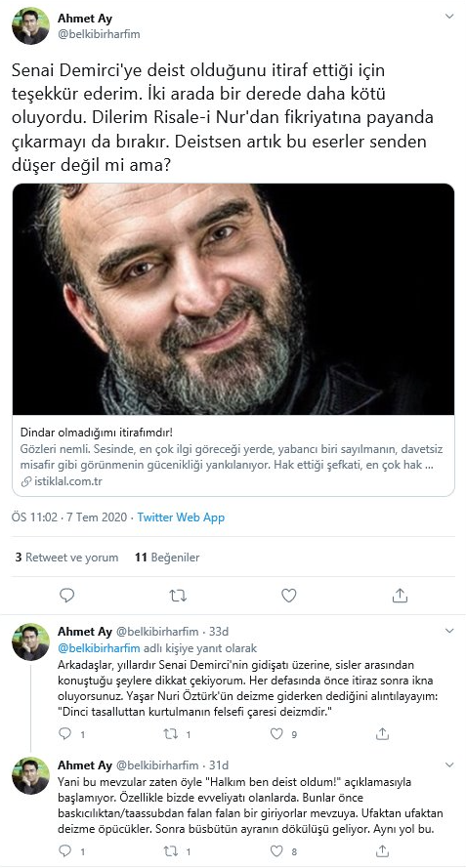The width and height of the screenshot is (466, 868).
Task: Reply to the 31d tweet via the comment icon
Action: click(x=65, y=850)
